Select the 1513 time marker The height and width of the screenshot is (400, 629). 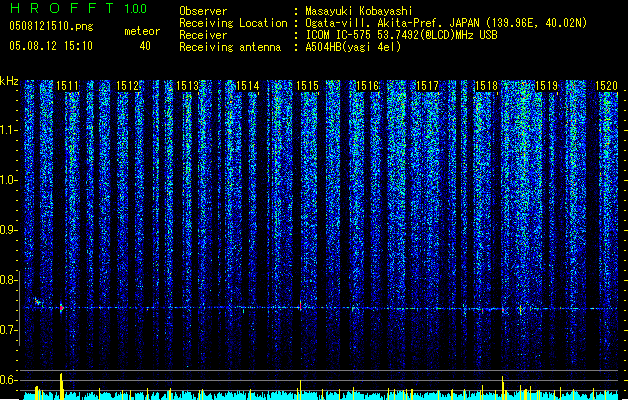[188, 86]
